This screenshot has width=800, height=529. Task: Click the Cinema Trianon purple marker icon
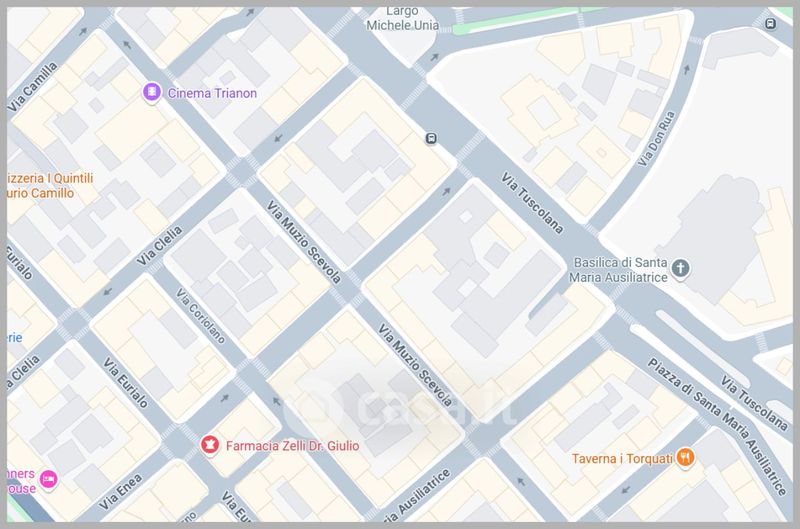point(152,93)
